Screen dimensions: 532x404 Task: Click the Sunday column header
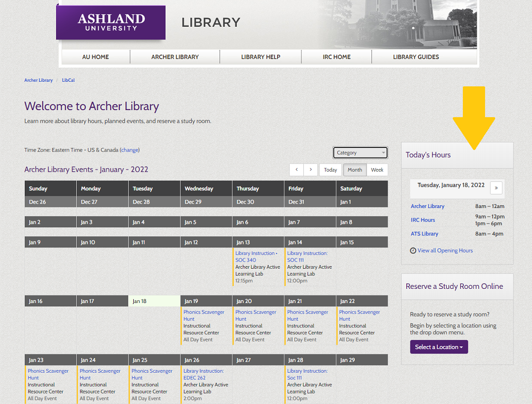(50, 188)
